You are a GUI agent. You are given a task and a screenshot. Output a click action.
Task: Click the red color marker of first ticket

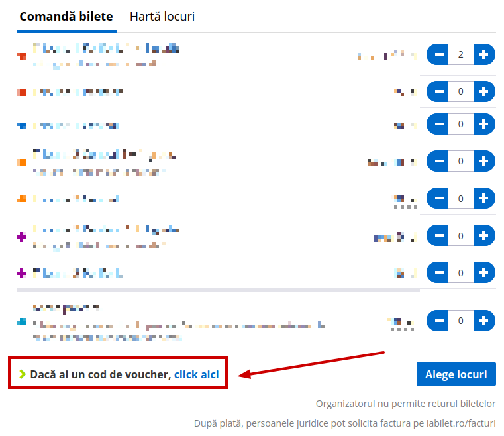coord(22,56)
